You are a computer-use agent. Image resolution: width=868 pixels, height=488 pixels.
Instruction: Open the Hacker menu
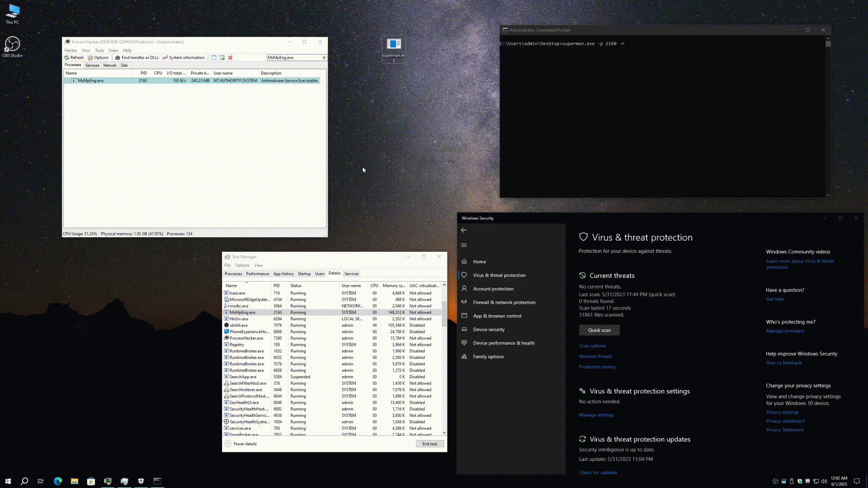click(x=70, y=50)
